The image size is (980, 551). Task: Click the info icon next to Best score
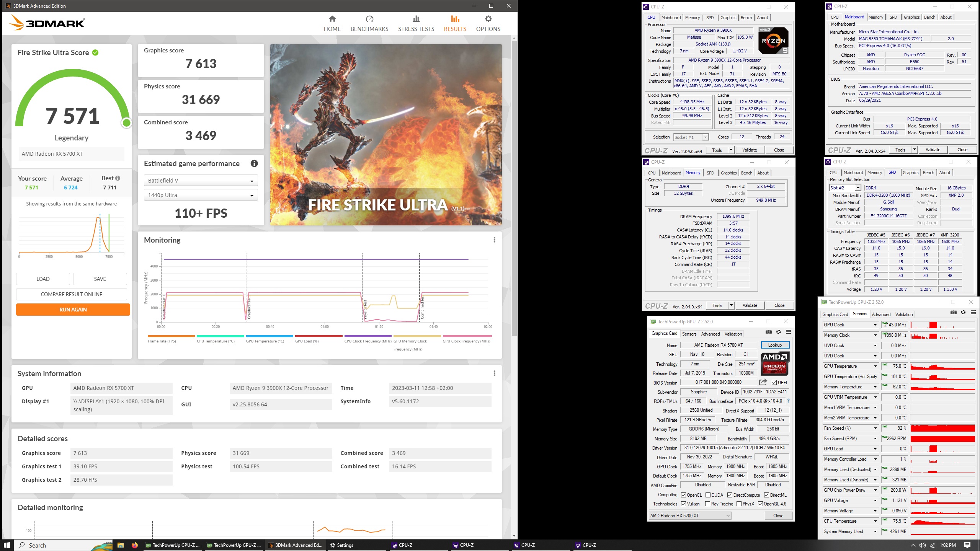tap(118, 178)
